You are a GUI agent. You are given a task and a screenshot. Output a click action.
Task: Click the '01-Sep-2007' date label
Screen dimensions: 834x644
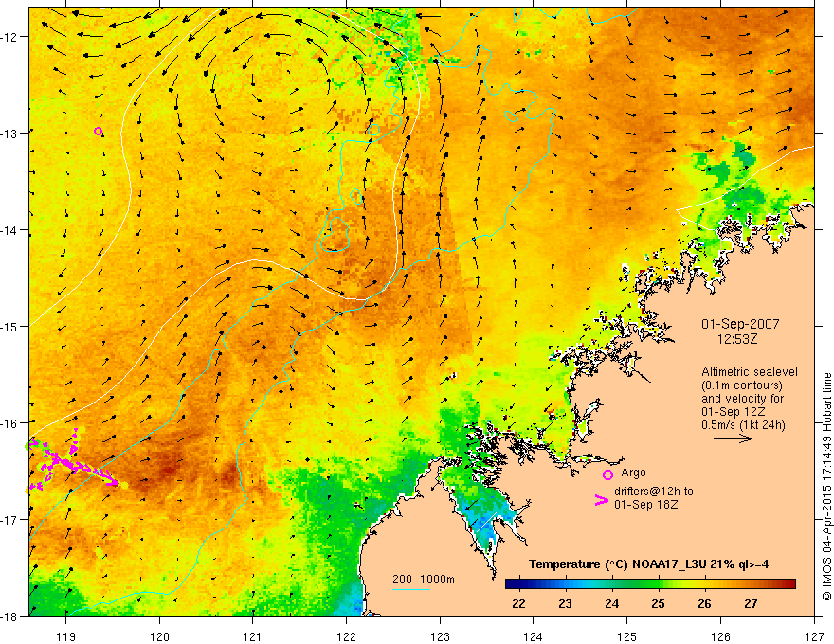point(740,324)
